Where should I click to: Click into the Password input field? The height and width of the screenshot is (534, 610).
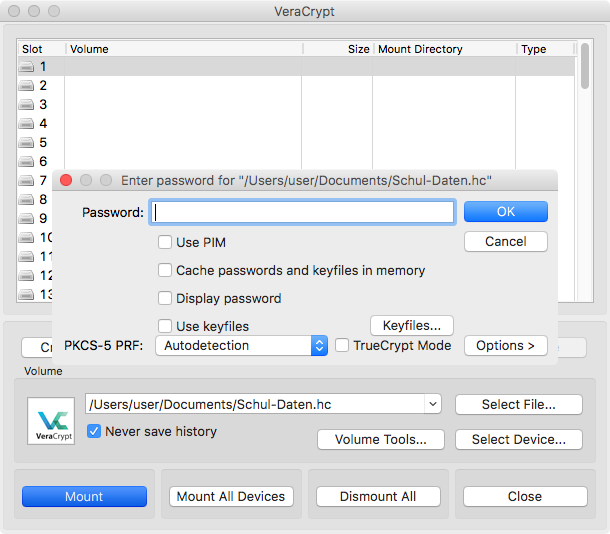304,212
